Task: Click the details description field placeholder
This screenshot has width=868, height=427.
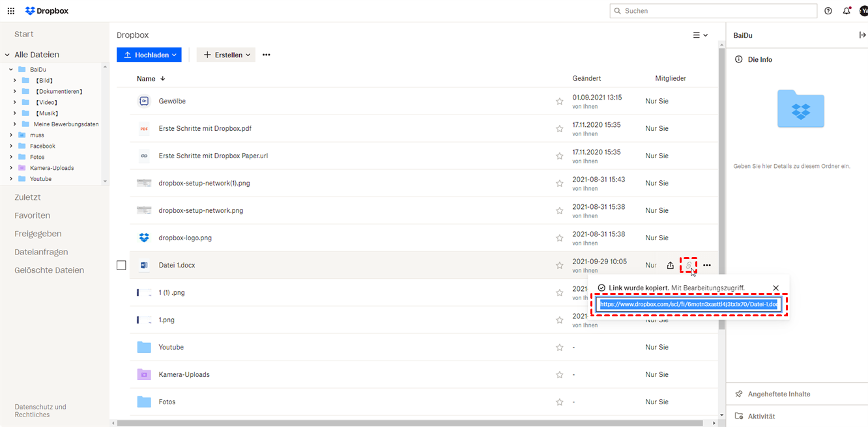Action: (792, 167)
